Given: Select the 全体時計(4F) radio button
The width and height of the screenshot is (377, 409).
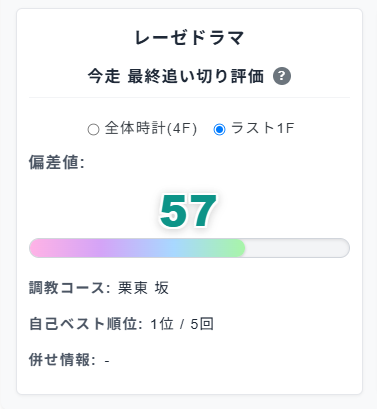Looking at the screenshot, I should coord(93,129).
